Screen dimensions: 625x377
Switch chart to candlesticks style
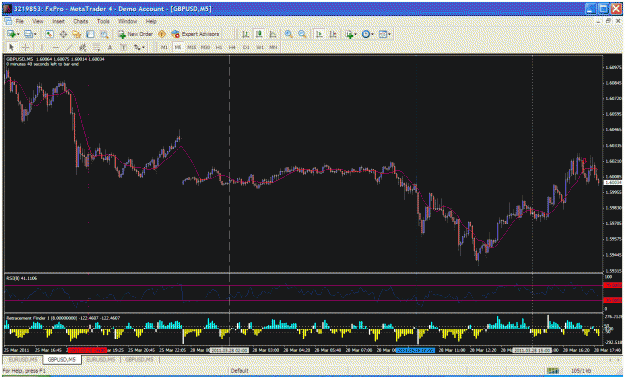pyautogui.click(x=259, y=34)
